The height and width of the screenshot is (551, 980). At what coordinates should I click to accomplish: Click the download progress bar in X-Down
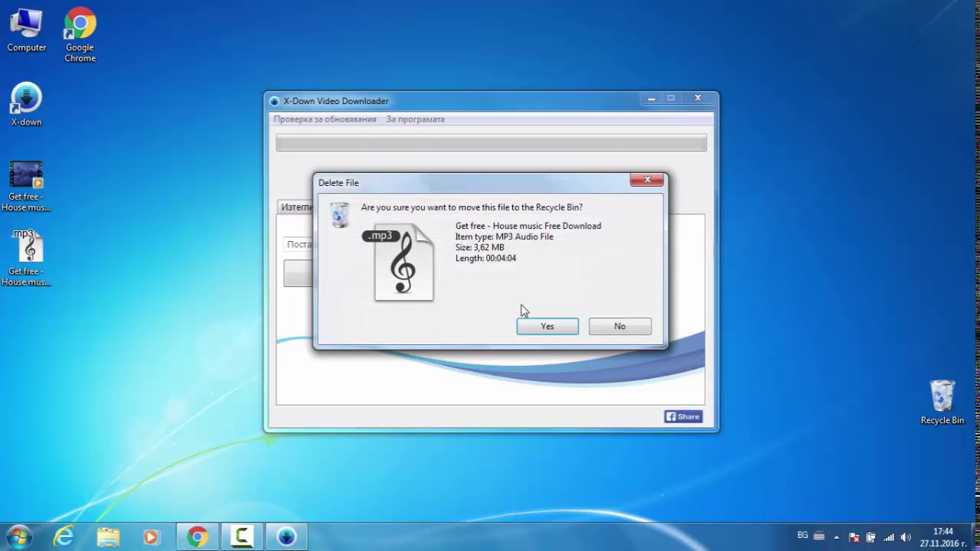[491, 143]
